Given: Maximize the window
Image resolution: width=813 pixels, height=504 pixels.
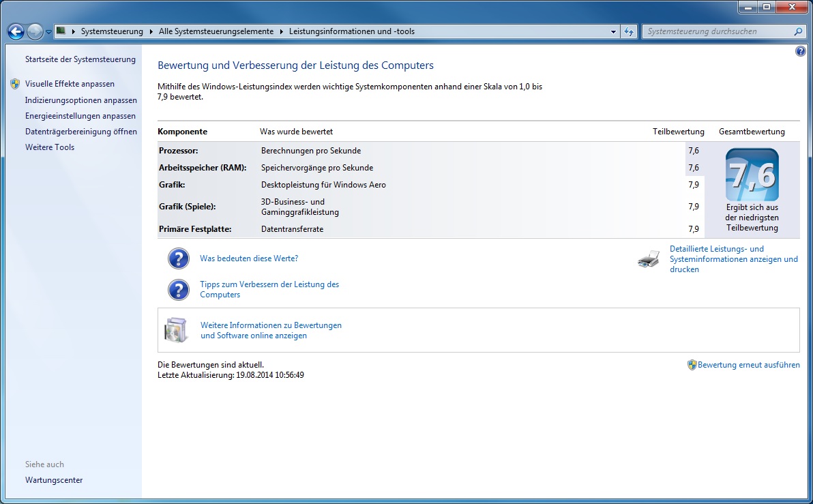Looking at the screenshot, I should [767, 8].
